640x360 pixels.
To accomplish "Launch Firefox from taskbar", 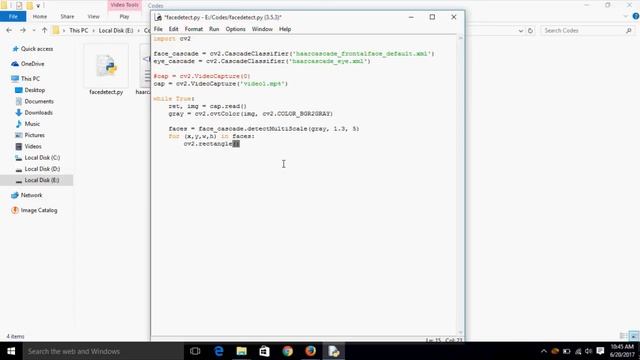I will 310,351.
